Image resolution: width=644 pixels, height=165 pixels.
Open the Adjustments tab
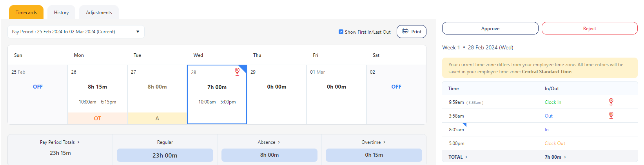pyautogui.click(x=99, y=13)
